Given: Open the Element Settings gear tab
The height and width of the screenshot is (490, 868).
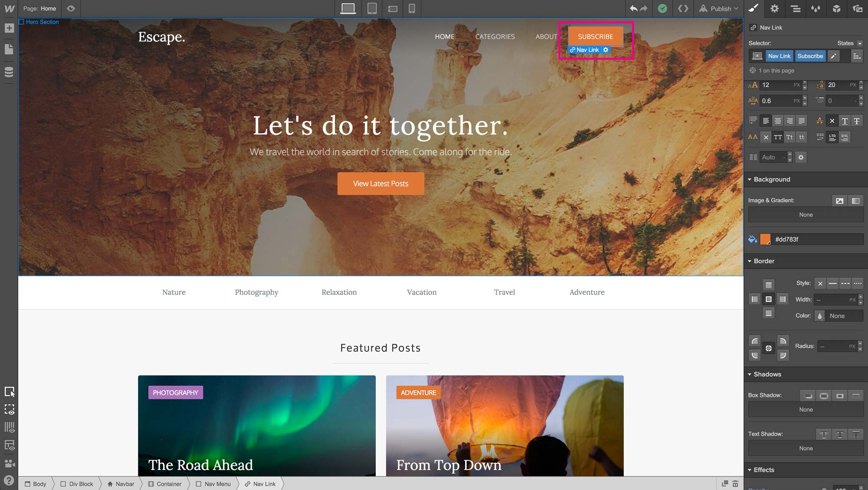Looking at the screenshot, I should (x=775, y=8).
